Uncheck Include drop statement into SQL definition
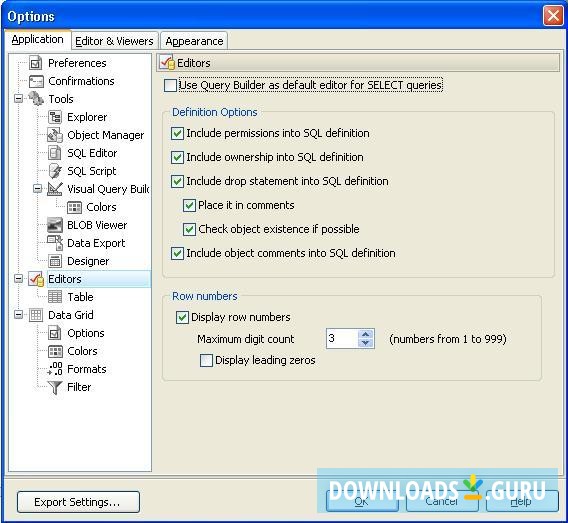Image resolution: width=568 pixels, height=523 pixels. [177, 181]
